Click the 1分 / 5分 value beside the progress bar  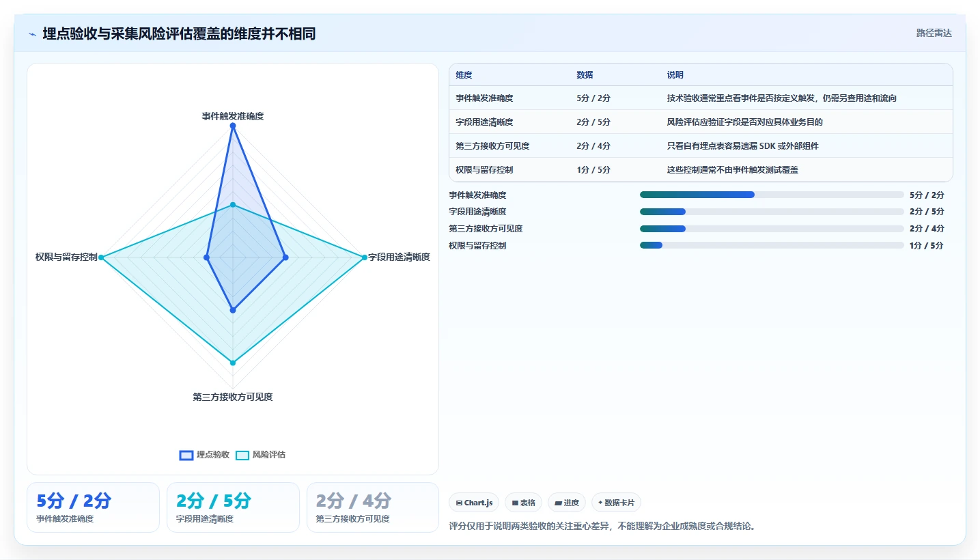927,246
